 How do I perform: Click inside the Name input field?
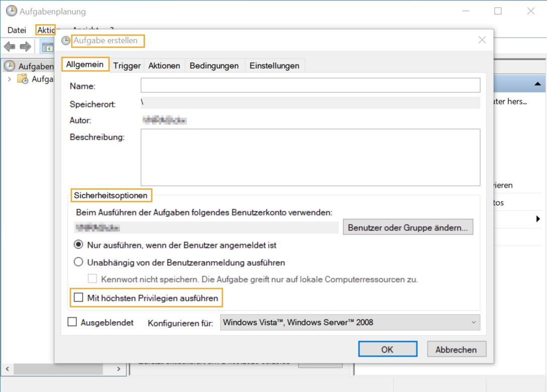[x=310, y=85]
